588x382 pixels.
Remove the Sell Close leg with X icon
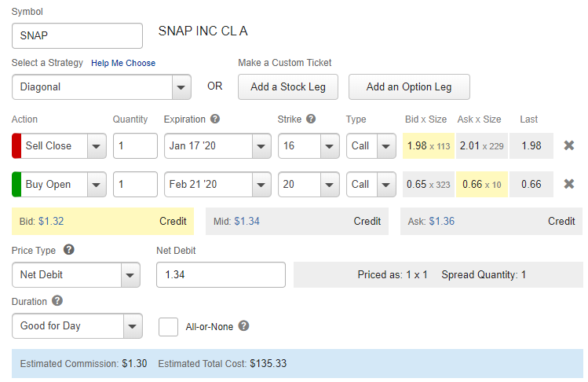coord(569,145)
